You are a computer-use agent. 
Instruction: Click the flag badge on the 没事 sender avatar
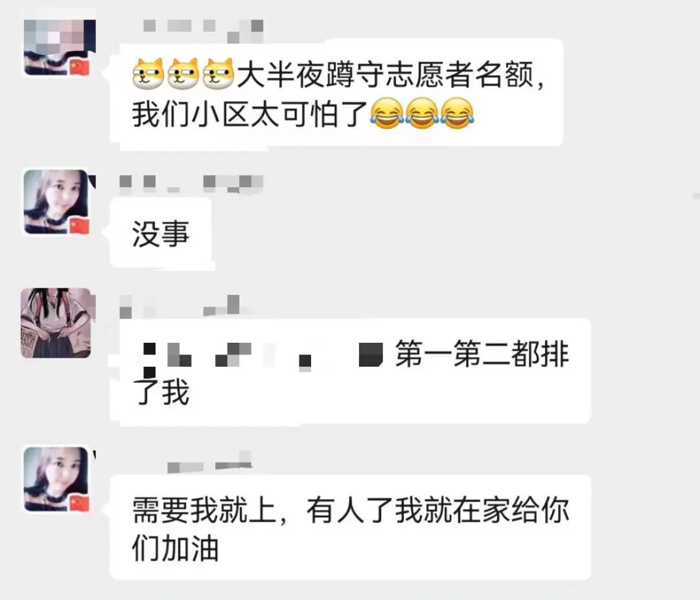tap(80, 226)
